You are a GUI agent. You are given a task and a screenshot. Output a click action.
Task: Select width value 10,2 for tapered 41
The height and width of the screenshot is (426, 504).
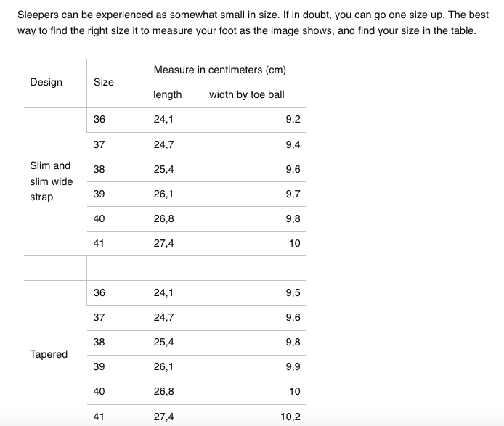click(x=290, y=417)
